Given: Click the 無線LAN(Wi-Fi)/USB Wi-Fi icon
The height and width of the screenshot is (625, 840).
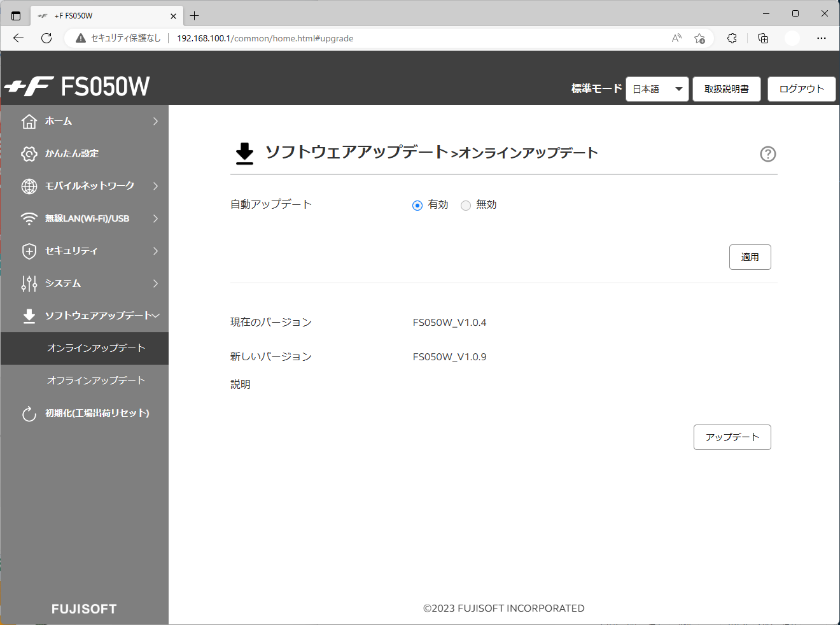Looking at the screenshot, I should click(29, 218).
